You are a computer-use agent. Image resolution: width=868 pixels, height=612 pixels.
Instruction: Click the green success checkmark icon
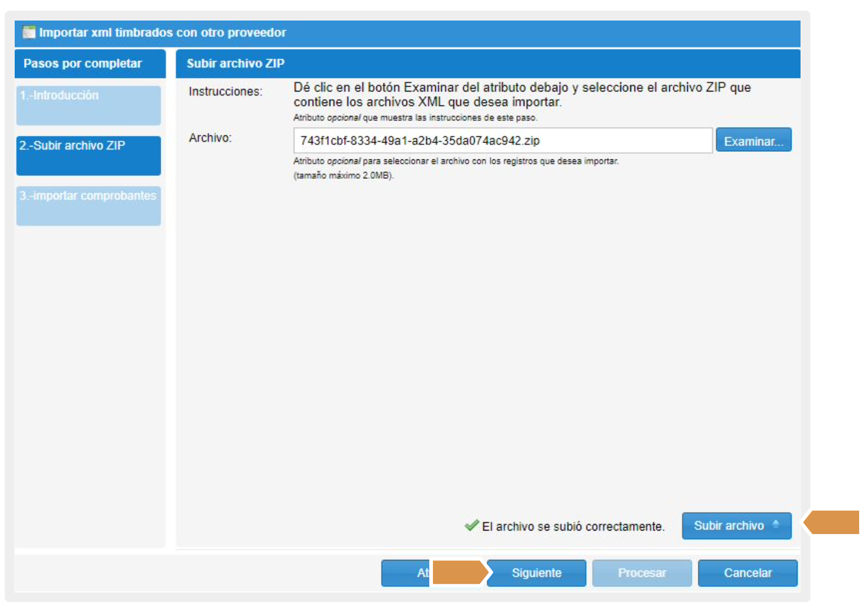point(472,525)
